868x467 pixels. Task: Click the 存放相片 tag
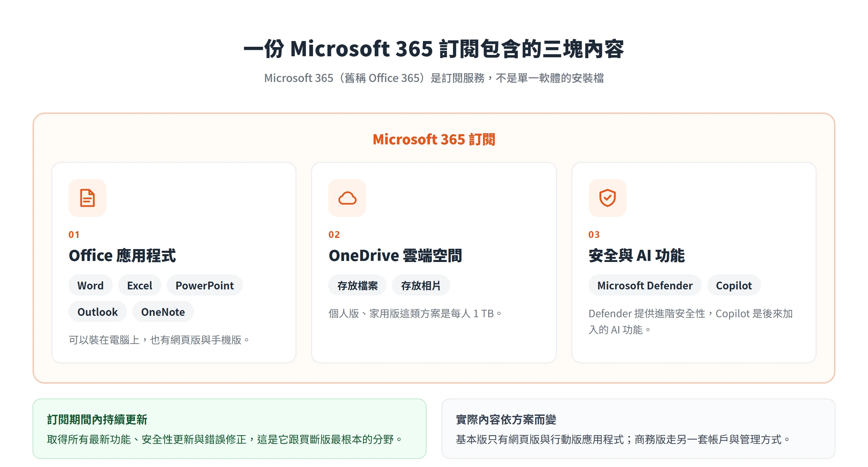click(421, 285)
